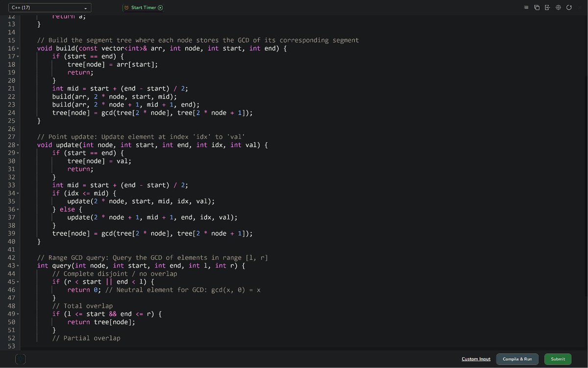This screenshot has height=368, width=588.
Task: Collapse the build function at line 16
Action: coord(18,49)
